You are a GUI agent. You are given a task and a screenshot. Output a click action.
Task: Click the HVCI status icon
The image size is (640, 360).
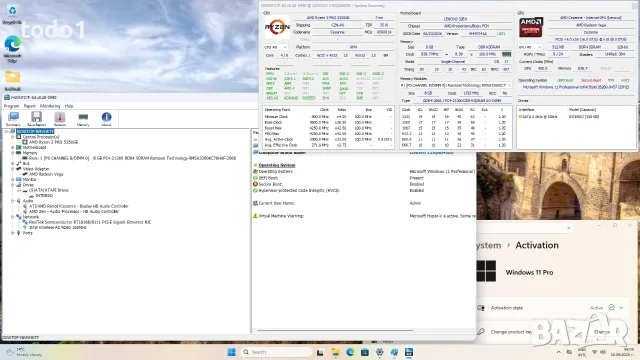(256, 190)
